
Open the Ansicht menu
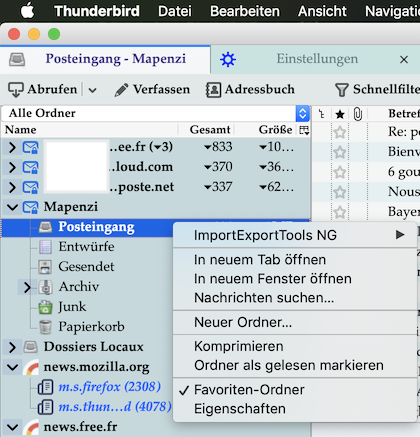click(322, 11)
